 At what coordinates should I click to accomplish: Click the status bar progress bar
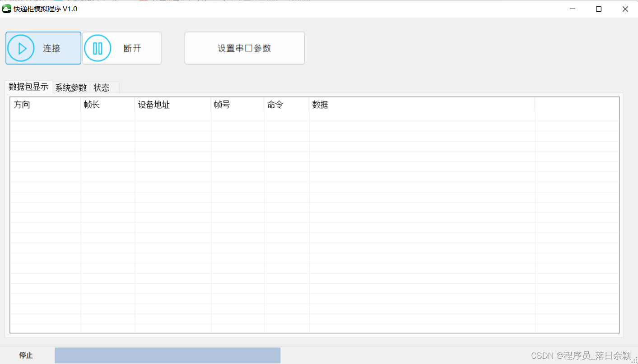(168, 355)
